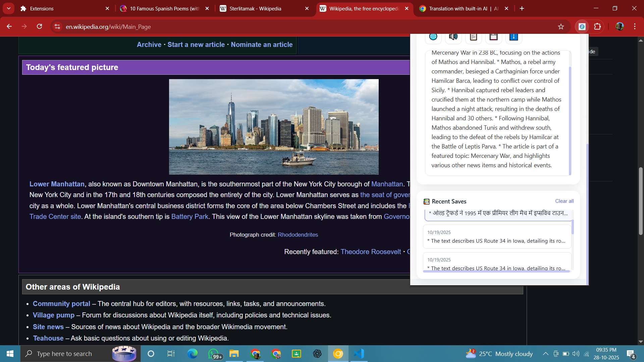Image resolution: width=644 pixels, height=362 pixels.
Task: Click the floppy disk save icon
Action: coord(493,37)
